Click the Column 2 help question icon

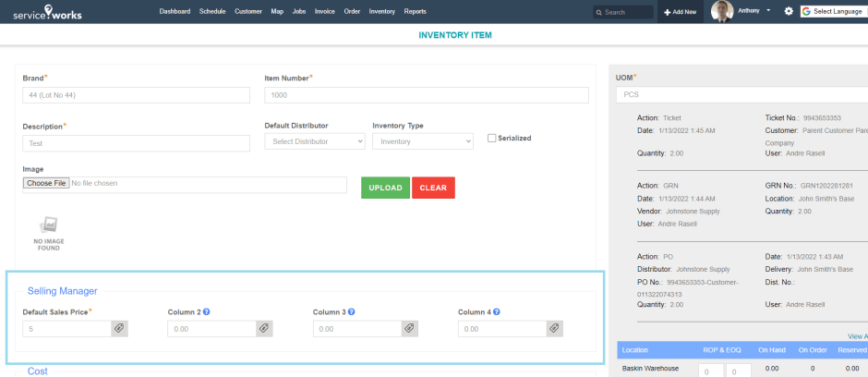tap(206, 312)
